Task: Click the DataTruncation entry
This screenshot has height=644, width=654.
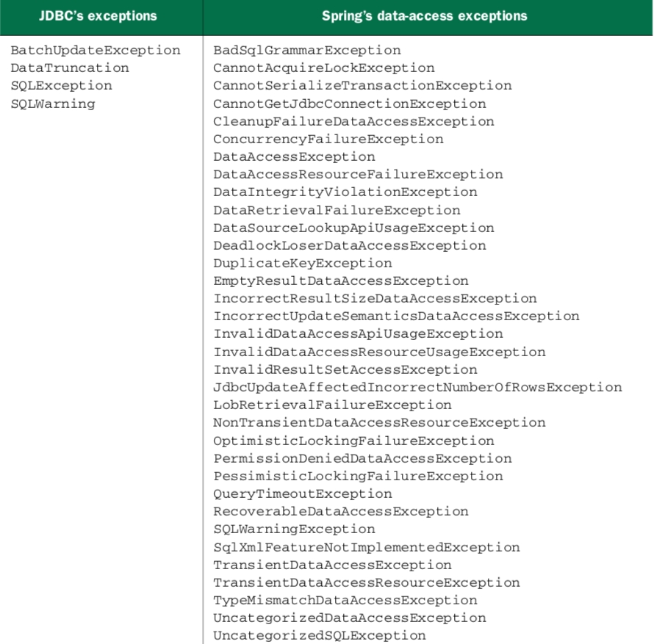Action: [x=70, y=68]
